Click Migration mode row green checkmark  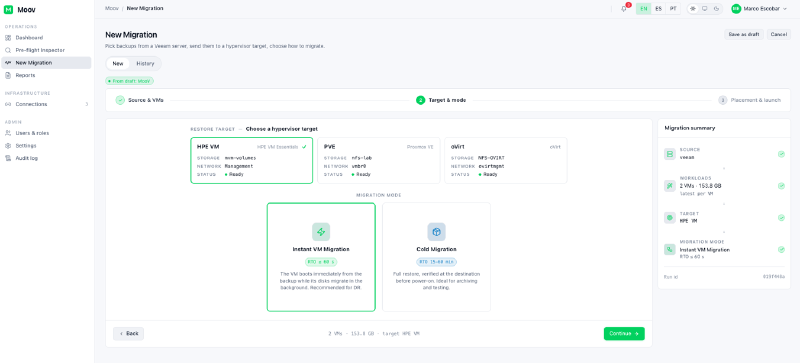[781, 249]
